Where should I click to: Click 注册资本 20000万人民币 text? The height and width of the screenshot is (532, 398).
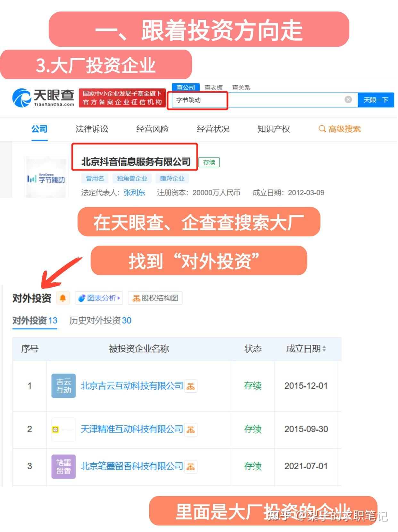(x=199, y=193)
